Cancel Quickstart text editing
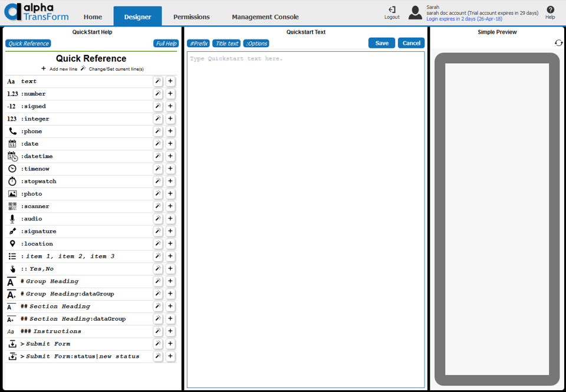Screen dimensions: 566x392 point(411,42)
